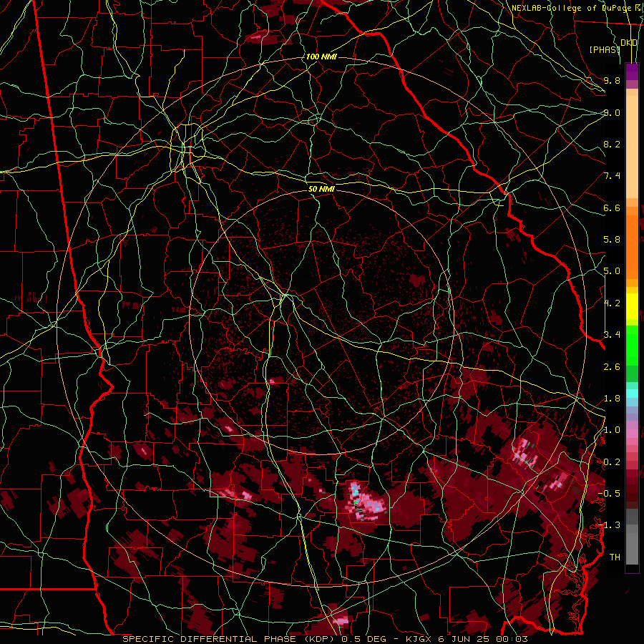Click the orange segment of the color bar
This screenshot has height=644, width=644.
click(632, 246)
